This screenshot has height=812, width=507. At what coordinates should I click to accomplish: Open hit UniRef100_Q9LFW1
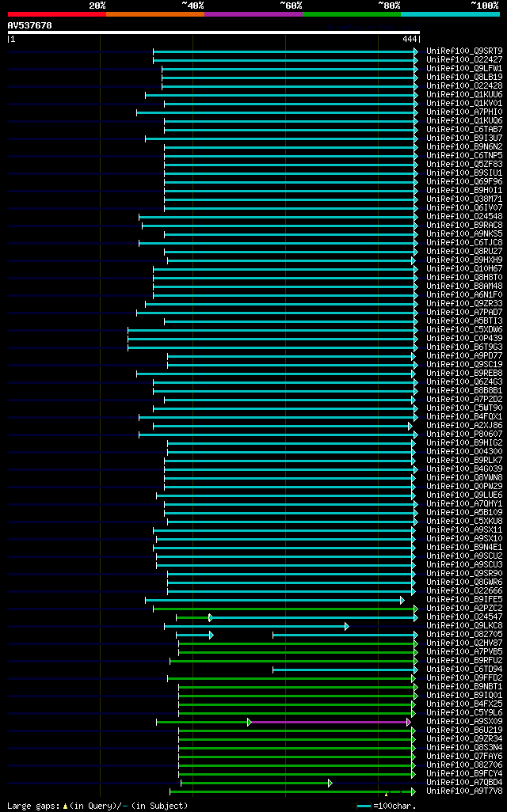(x=464, y=69)
